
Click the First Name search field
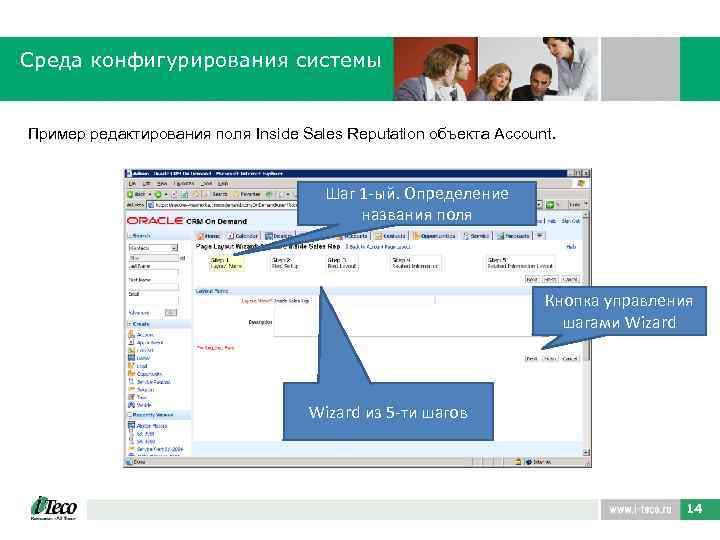(153, 287)
